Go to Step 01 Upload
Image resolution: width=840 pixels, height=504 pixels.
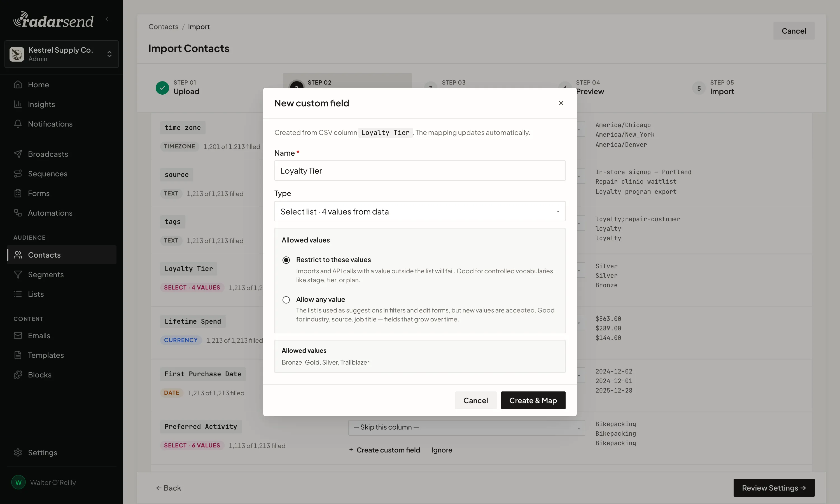pyautogui.click(x=178, y=88)
